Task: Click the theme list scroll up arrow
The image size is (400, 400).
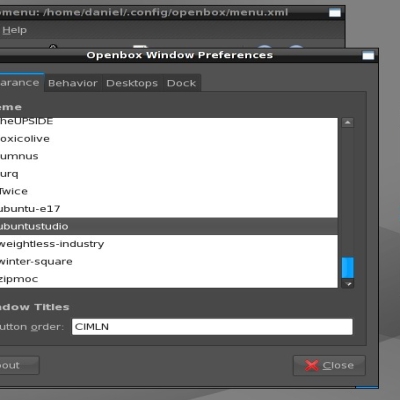Action: point(348,123)
